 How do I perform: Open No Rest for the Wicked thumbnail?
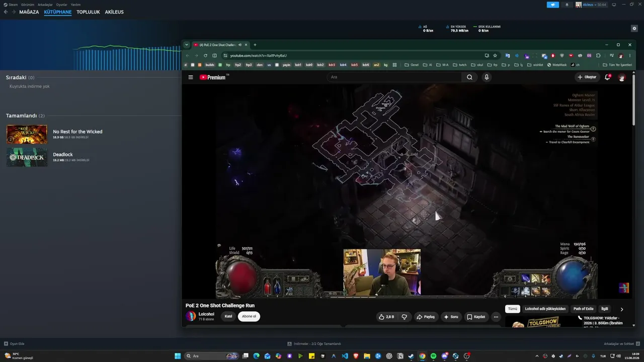coord(27,134)
